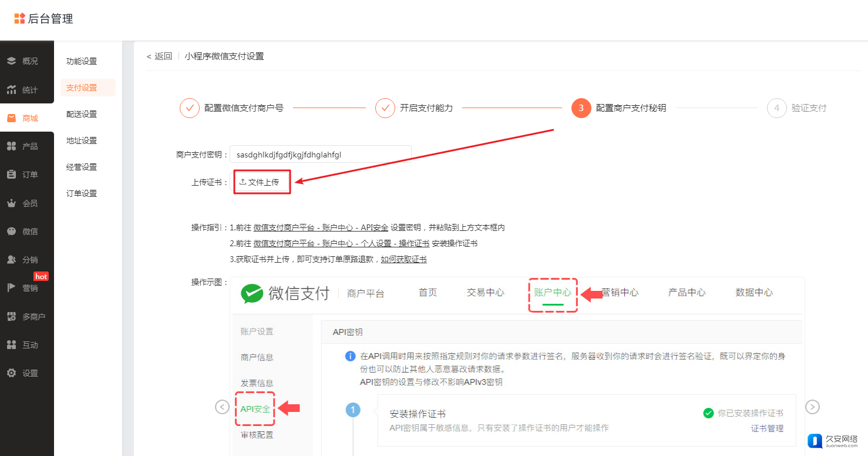Focus the 商户支付密钥 input field
Image resolution: width=868 pixels, height=456 pixels.
pos(321,155)
